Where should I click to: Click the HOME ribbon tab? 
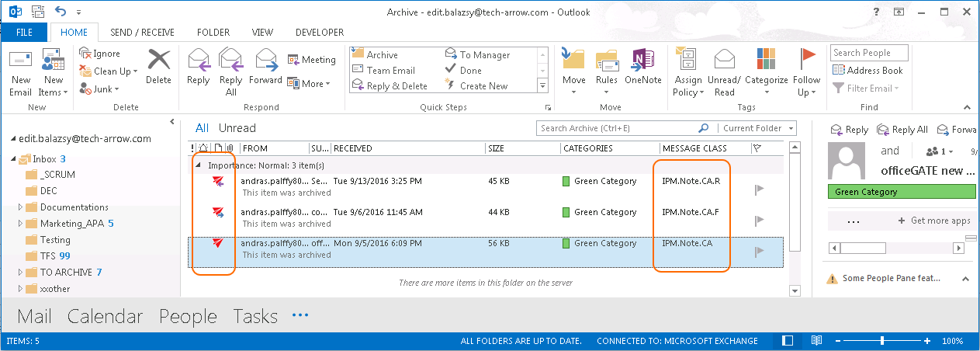(x=74, y=33)
